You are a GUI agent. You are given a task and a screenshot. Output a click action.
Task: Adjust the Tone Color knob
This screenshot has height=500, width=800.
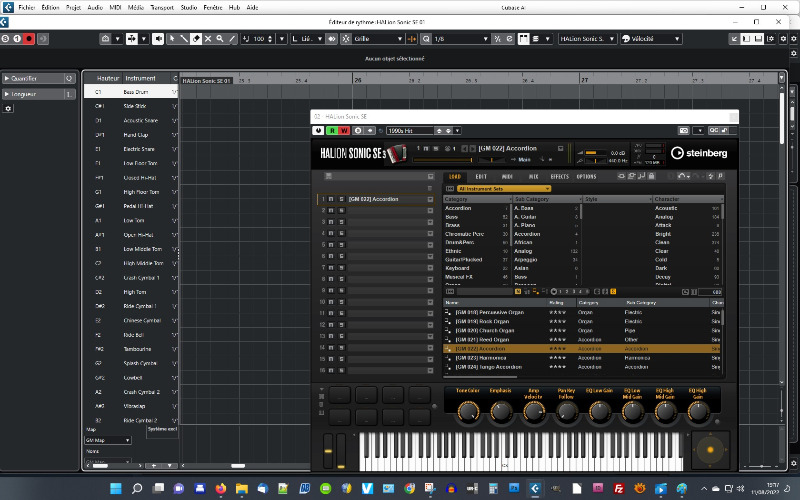click(x=466, y=411)
